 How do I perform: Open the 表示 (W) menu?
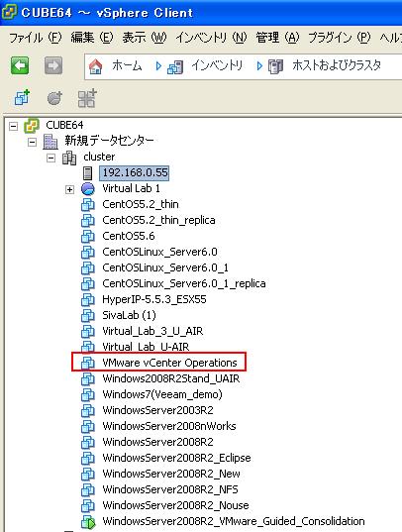click(145, 38)
